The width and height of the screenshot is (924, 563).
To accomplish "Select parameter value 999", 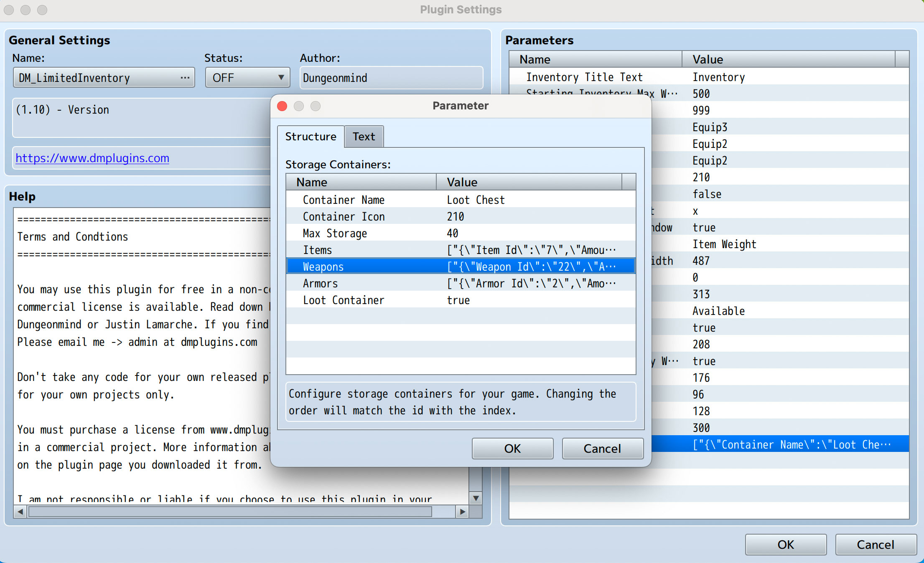I will (x=701, y=110).
